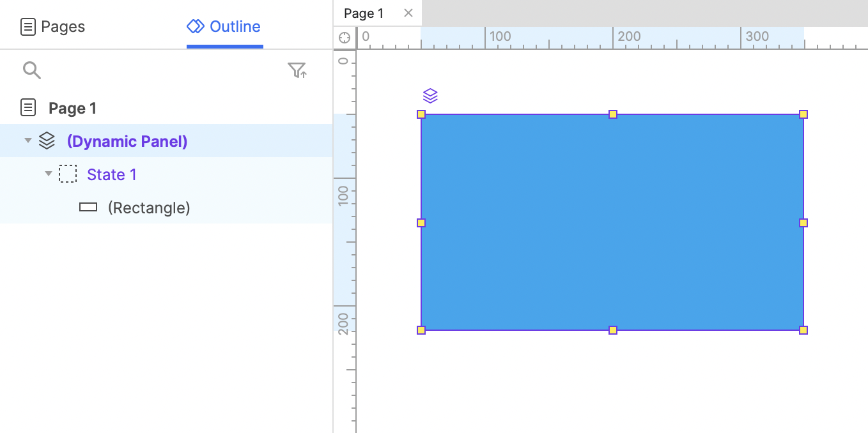The height and width of the screenshot is (433, 868).
Task: Open the outline sort and filter icon
Action: coord(297,70)
